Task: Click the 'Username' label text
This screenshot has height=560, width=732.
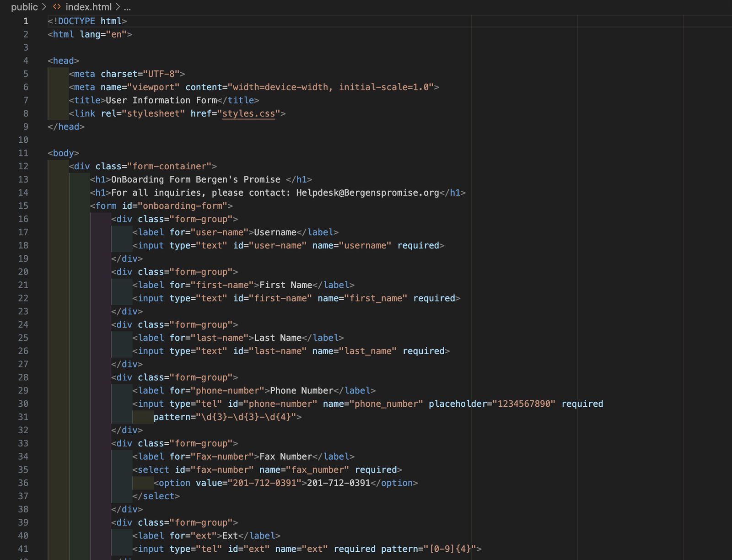Action: tap(275, 232)
